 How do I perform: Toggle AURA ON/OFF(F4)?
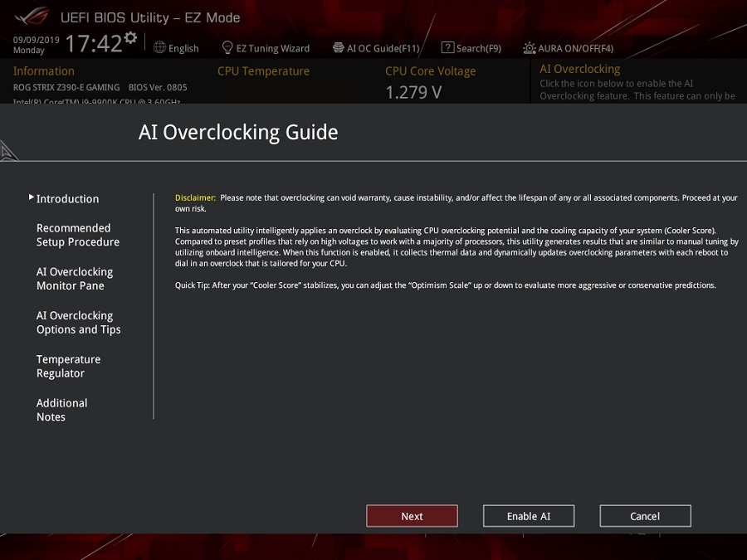pos(575,48)
